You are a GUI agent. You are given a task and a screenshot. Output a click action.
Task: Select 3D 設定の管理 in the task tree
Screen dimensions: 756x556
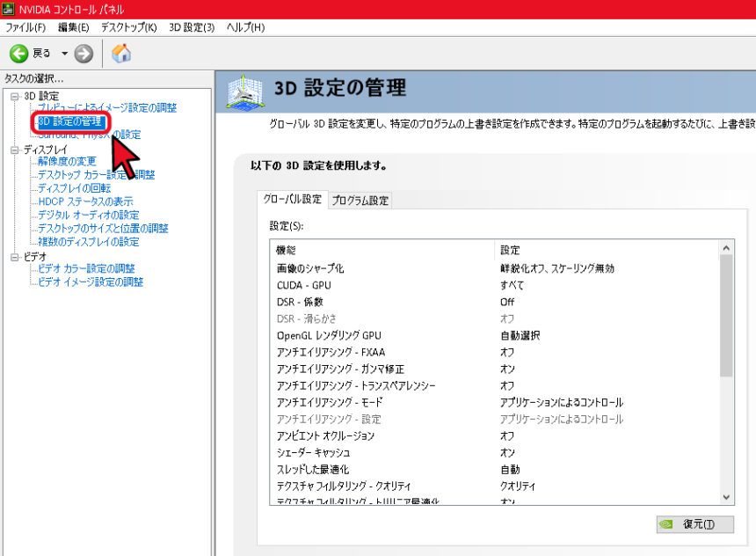(x=70, y=121)
